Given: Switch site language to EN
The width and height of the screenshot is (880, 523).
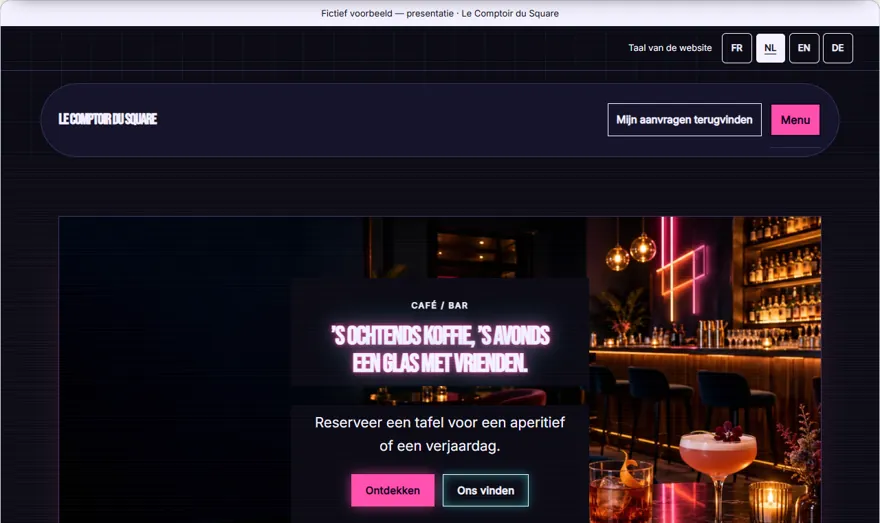Looking at the screenshot, I should 804,48.
